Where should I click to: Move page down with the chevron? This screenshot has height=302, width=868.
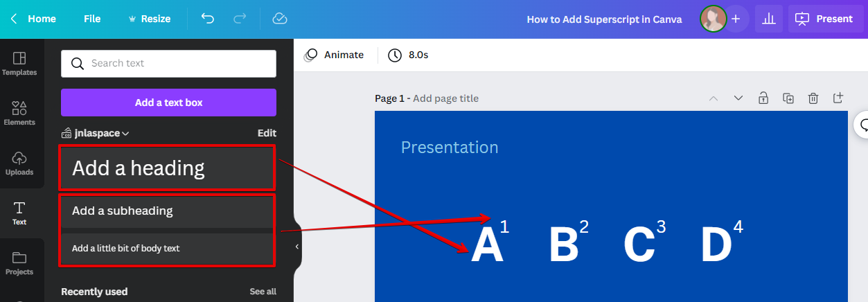(x=738, y=98)
